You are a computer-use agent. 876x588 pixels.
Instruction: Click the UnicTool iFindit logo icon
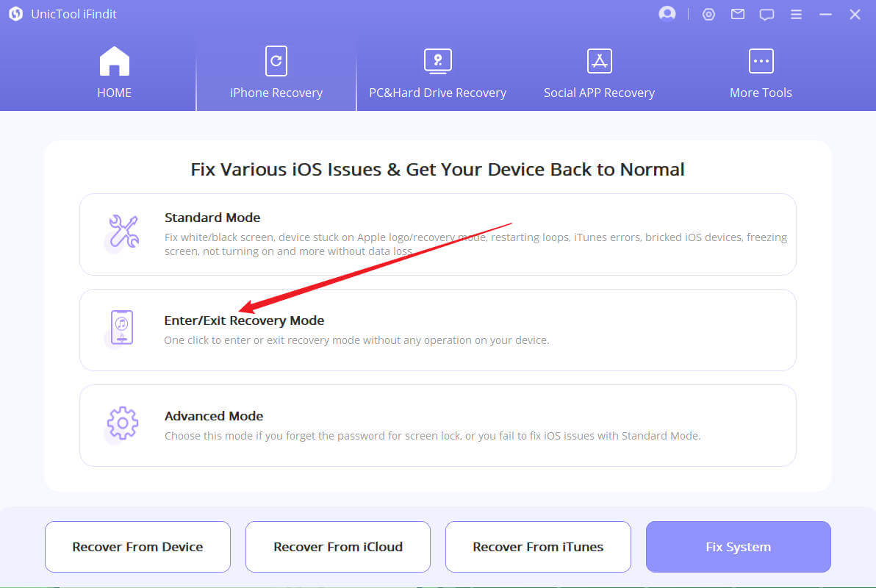(15, 14)
